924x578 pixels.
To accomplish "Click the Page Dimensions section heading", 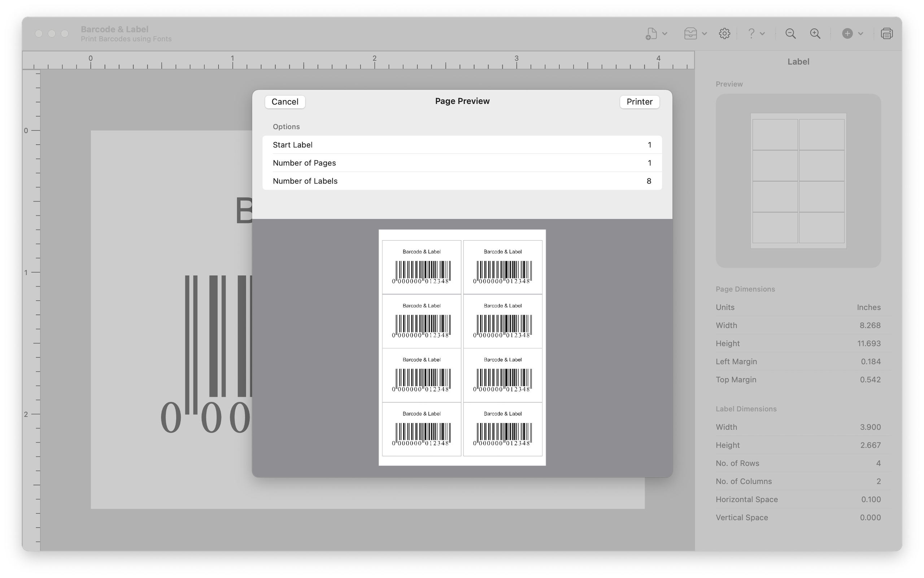I will (x=745, y=289).
